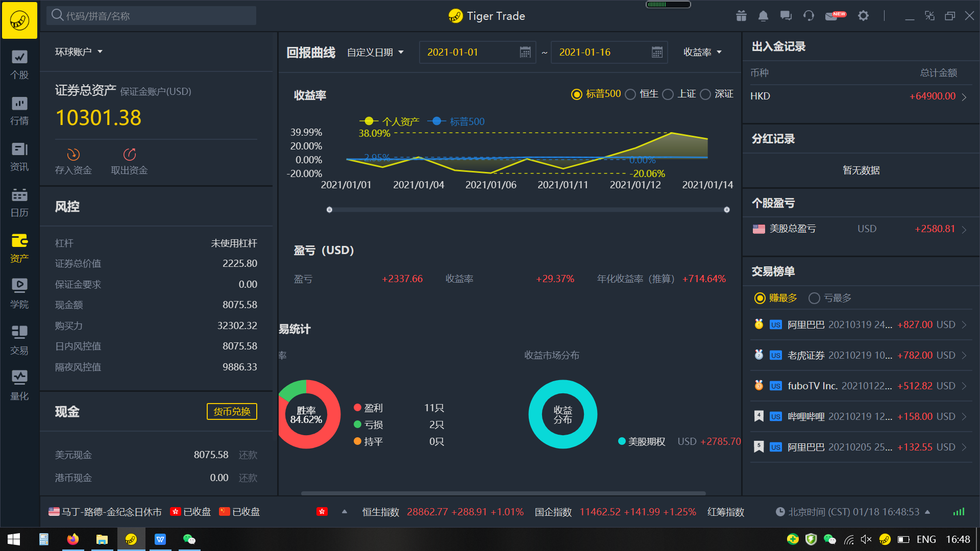980x551 pixels.
Task: Click the signal strength icon in status bar
Action: click(959, 512)
